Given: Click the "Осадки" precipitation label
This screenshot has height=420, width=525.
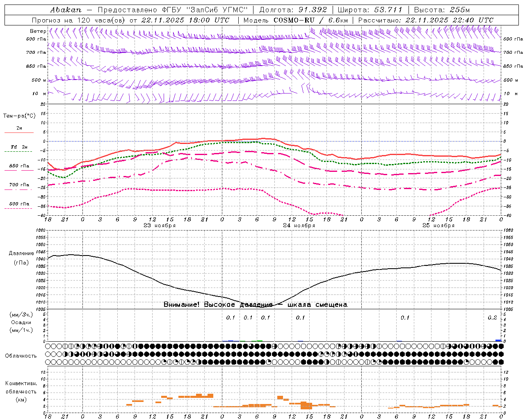Looking at the screenshot, I should pos(21,322).
